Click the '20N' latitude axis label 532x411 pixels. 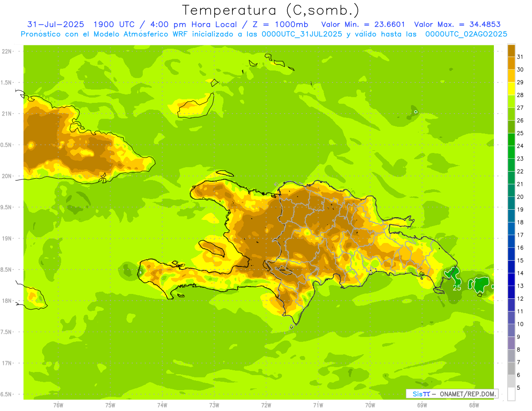tap(6, 176)
